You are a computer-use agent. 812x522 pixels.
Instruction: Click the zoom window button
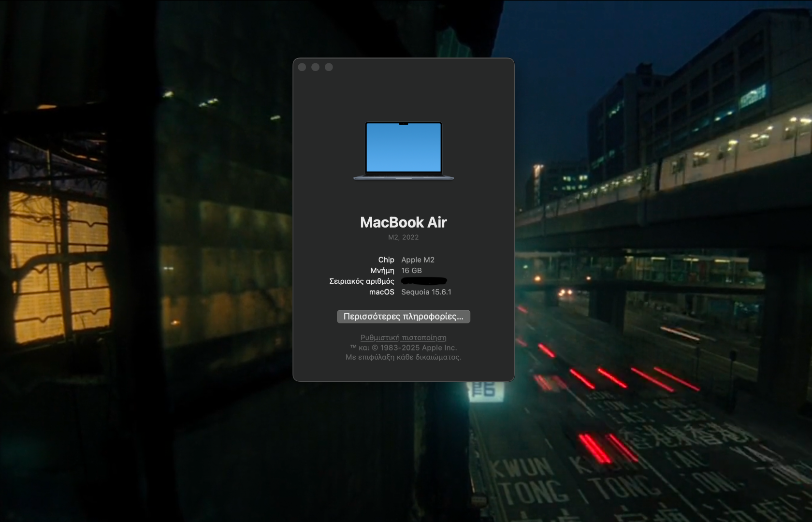point(329,67)
